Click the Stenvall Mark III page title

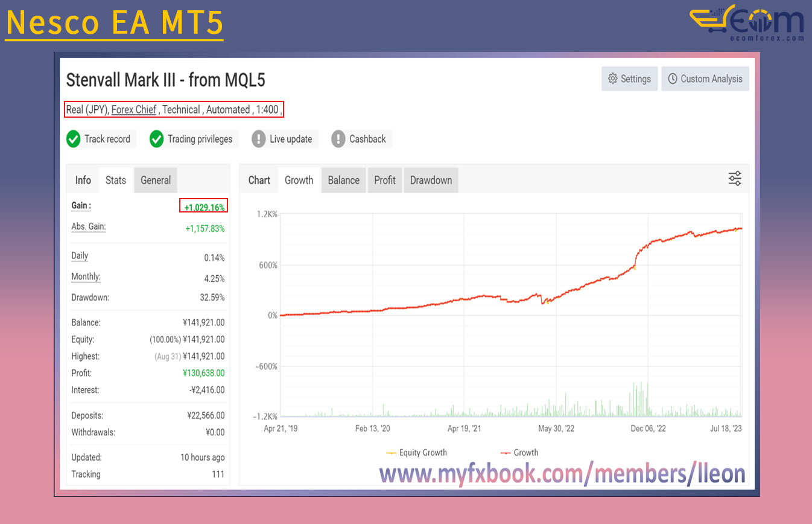[165, 80]
